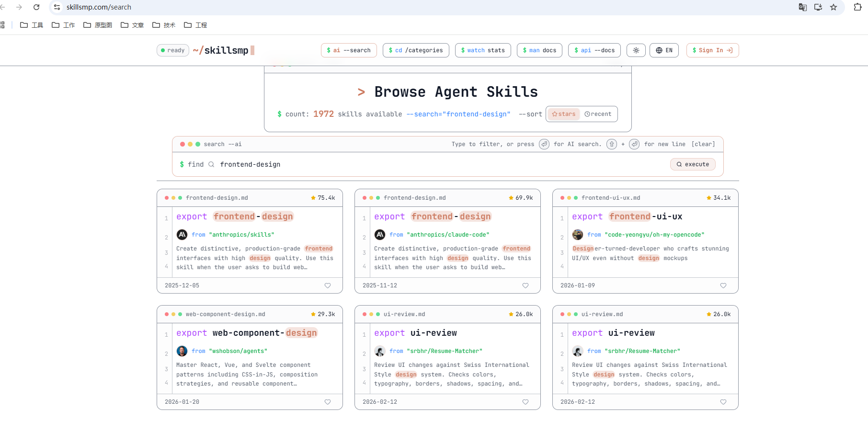Open the ai --search menu item
868x421 pixels.
pyautogui.click(x=349, y=50)
